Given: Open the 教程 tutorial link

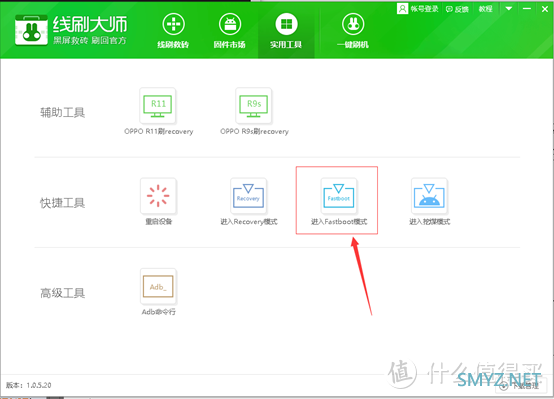Looking at the screenshot, I should [485, 9].
